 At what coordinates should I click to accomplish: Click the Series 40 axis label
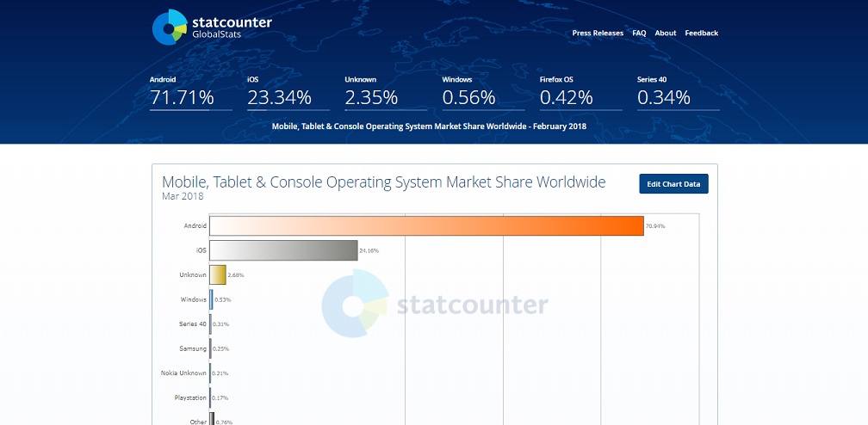[193, 323]
